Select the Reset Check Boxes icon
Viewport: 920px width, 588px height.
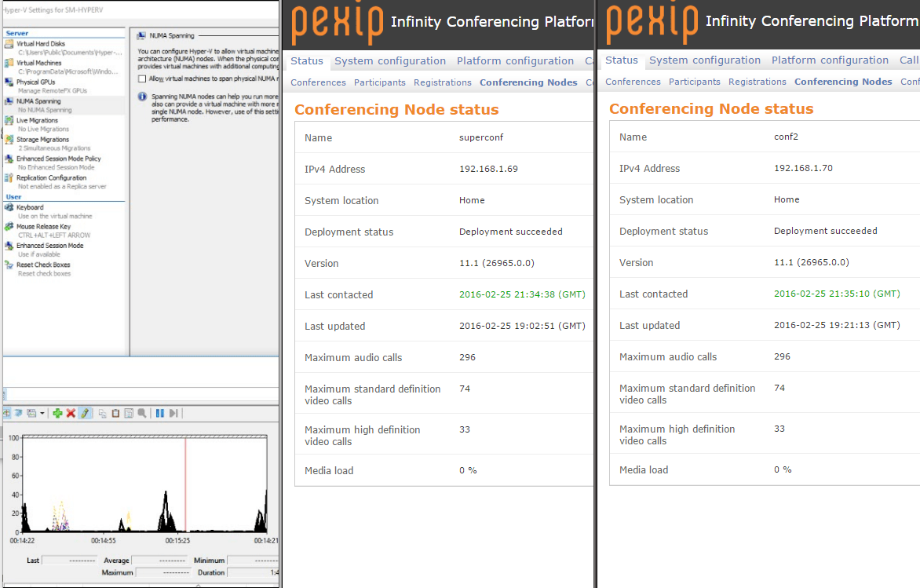coord(9,265)
